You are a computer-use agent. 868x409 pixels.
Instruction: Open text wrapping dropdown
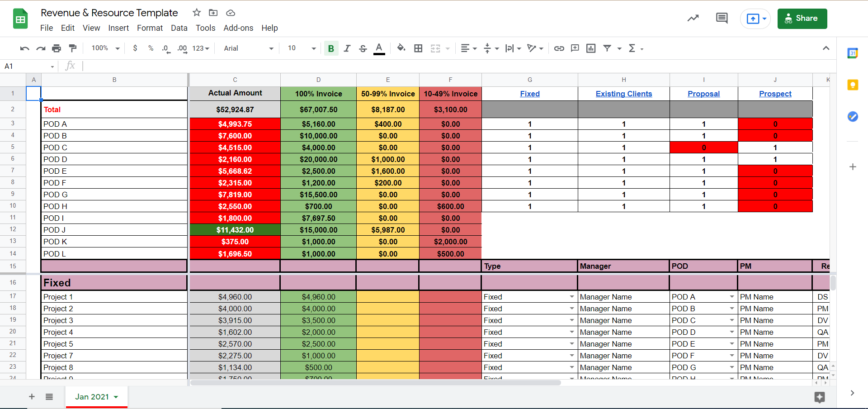[513, 48]
